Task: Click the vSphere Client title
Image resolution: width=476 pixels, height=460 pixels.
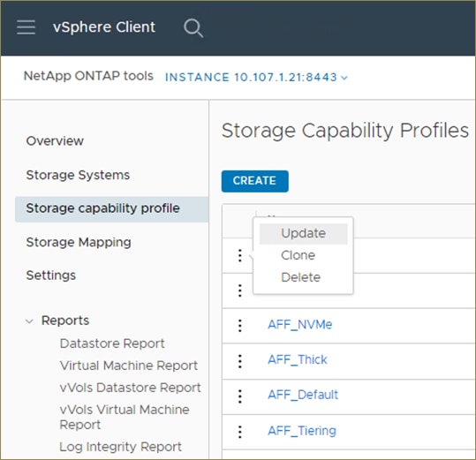Action: point(104,27)
